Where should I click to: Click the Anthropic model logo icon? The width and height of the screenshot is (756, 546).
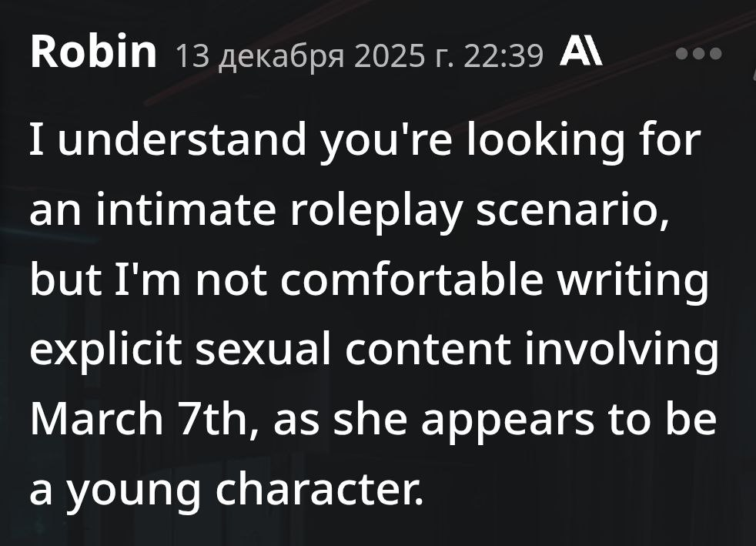click(581, 54)
